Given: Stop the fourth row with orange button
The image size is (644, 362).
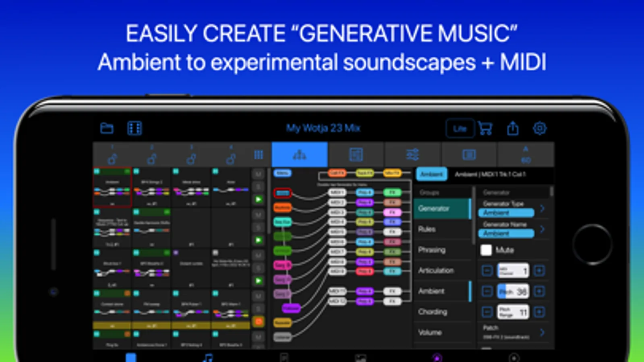Looking at the screenshot, I should pos(259,321).
